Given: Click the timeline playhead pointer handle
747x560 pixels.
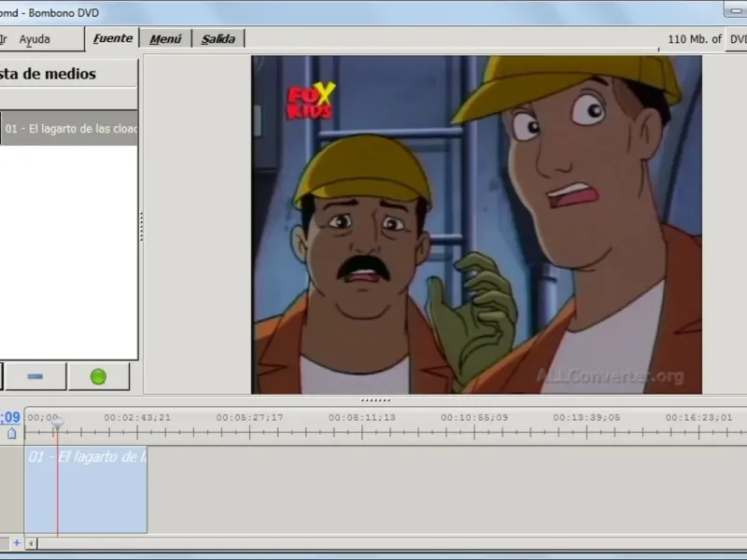Looking at the screenshot, I should coord(57,422).
